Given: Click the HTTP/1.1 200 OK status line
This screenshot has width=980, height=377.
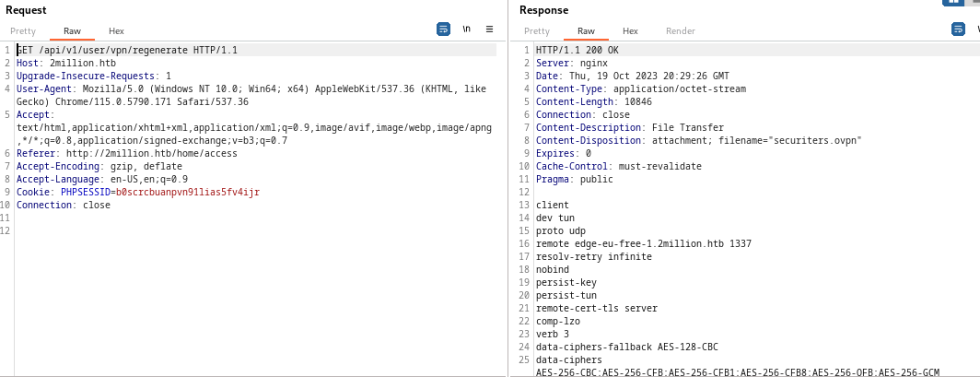Looking at the screenshot, I should click(577, 50).
